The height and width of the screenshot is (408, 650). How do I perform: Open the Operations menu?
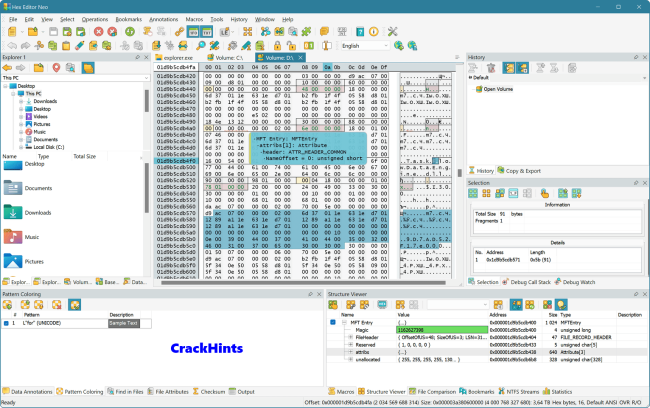(x=95, y=19)
